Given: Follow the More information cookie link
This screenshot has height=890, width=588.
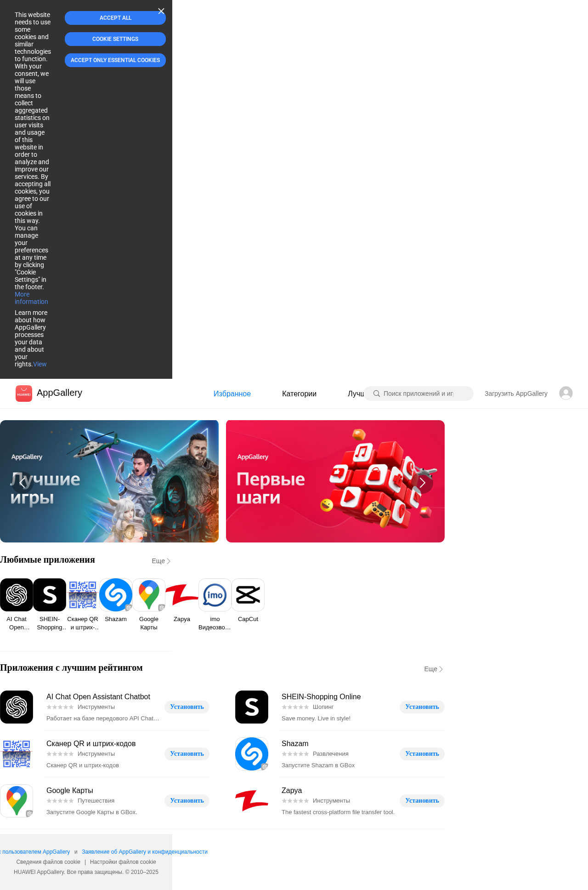Looking at the screenshot, I should click(x=31, y=298).
